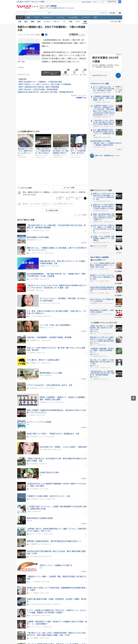Click the article comment count icon 12

point(33,35)
